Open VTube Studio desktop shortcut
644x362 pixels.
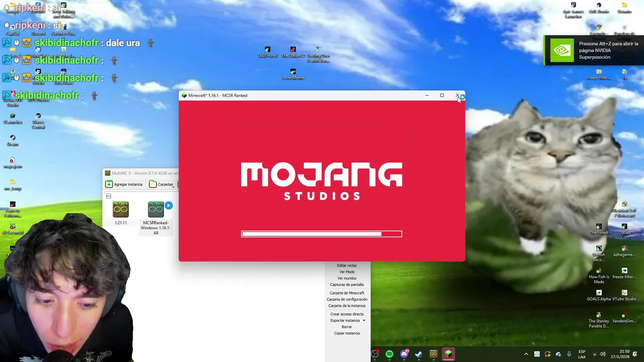click(x=624, y=296)
